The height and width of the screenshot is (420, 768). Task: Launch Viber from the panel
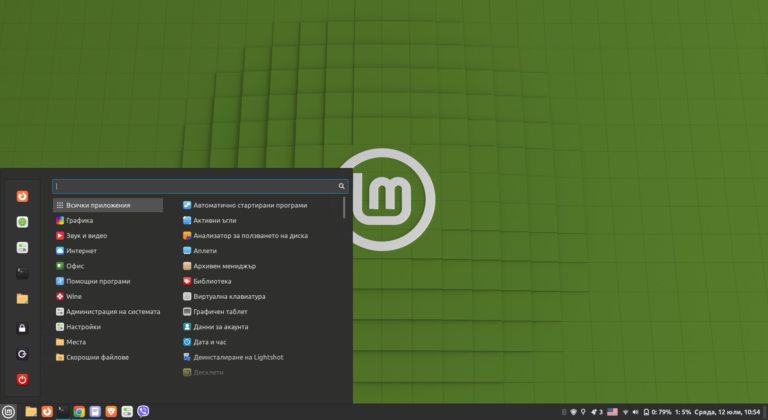(143, 412)
